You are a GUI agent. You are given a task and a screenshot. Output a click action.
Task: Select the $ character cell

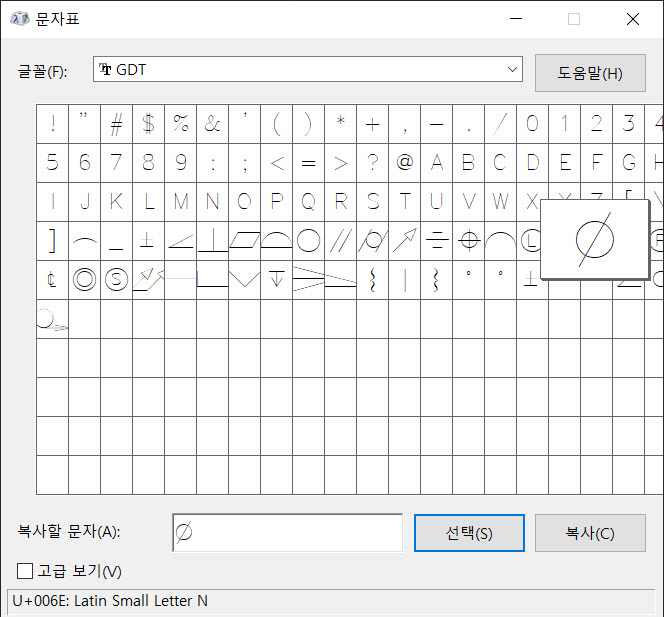[149, 124]
